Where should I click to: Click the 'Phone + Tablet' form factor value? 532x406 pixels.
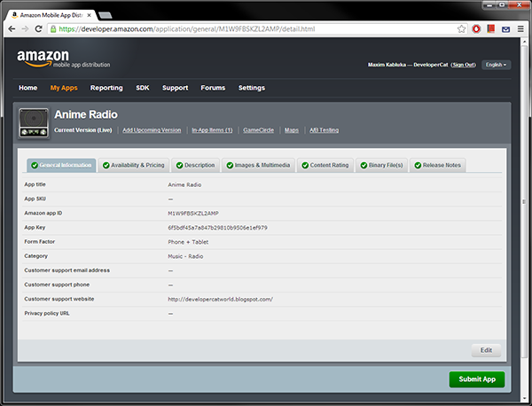tap(188, 242)
